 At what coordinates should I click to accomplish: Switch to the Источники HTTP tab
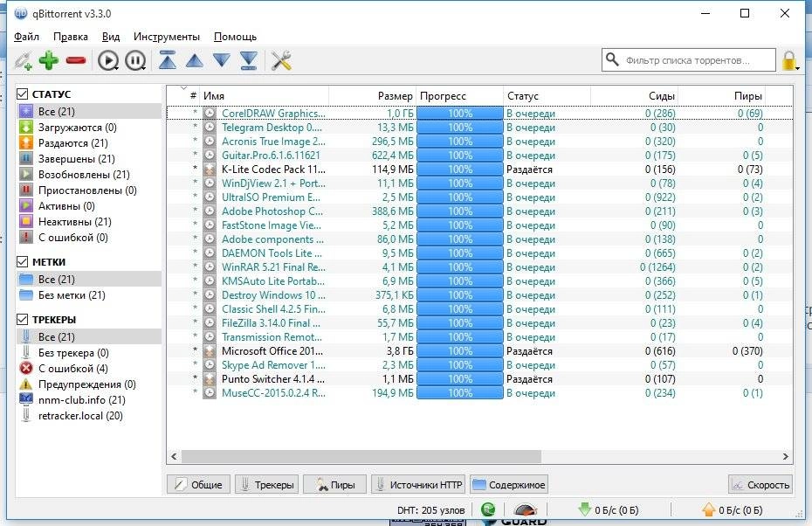[418, 485]
